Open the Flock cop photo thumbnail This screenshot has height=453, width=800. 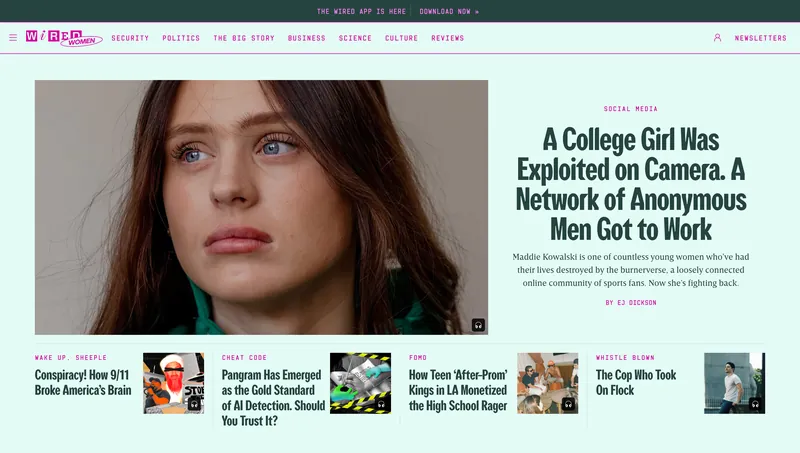735,383
